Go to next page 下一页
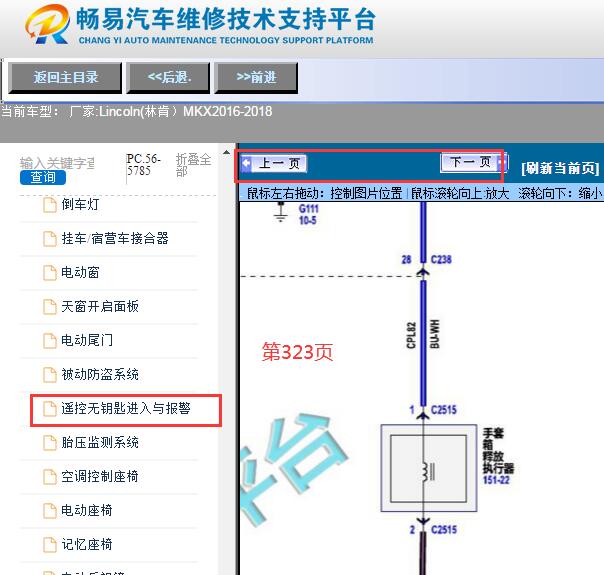This screenshot has height=575, width=604. coord(474,162)
